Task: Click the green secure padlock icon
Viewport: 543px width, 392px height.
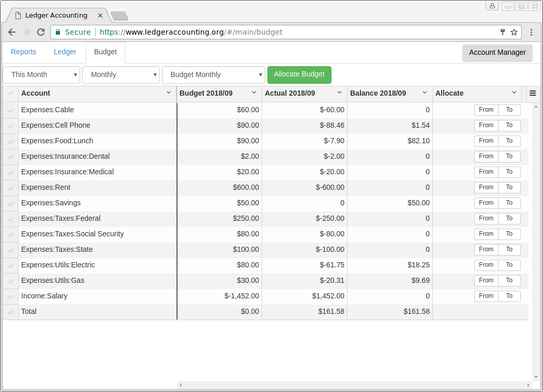Action: (x=58, y=32)
